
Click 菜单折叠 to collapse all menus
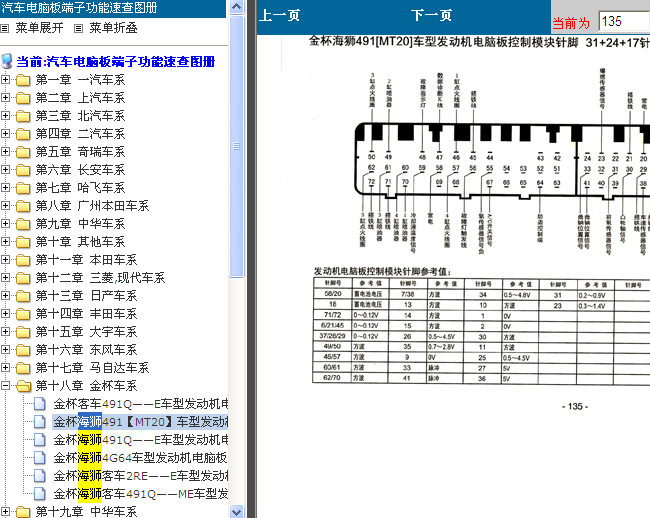click(x=113, y=28)
